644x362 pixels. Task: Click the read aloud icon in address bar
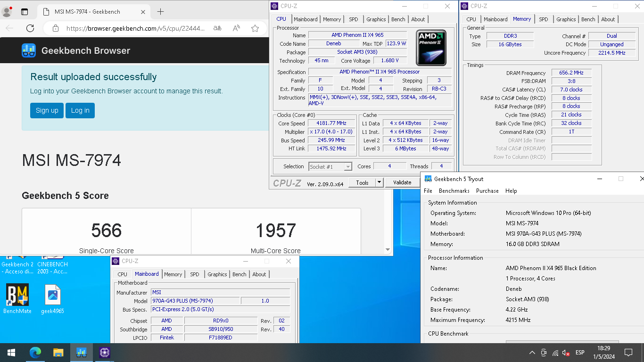pos(237,28)
